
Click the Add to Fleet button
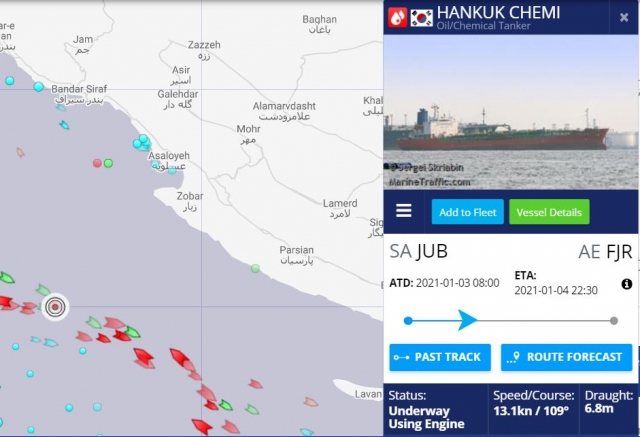tap(467, 212)
